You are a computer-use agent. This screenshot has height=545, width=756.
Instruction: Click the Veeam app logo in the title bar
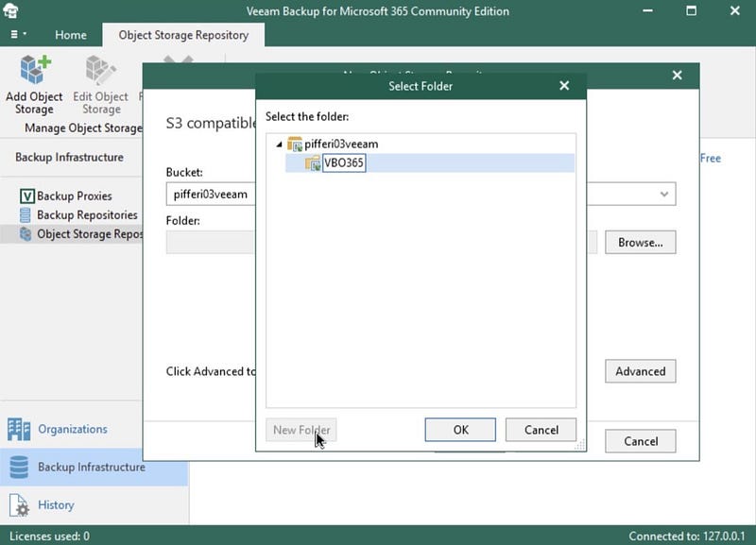(10, 10)
